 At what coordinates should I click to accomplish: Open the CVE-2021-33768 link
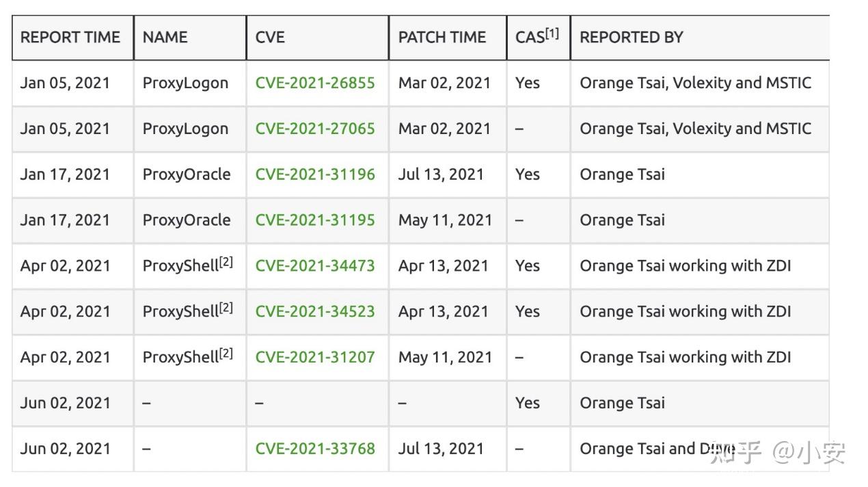(314, 449)
